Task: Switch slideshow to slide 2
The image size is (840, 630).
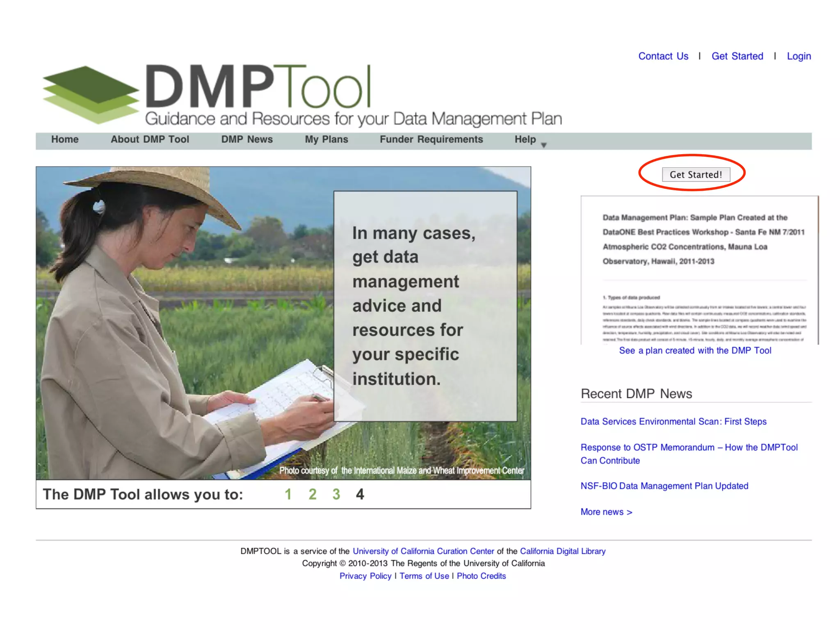Action: (x=313, y=494)
